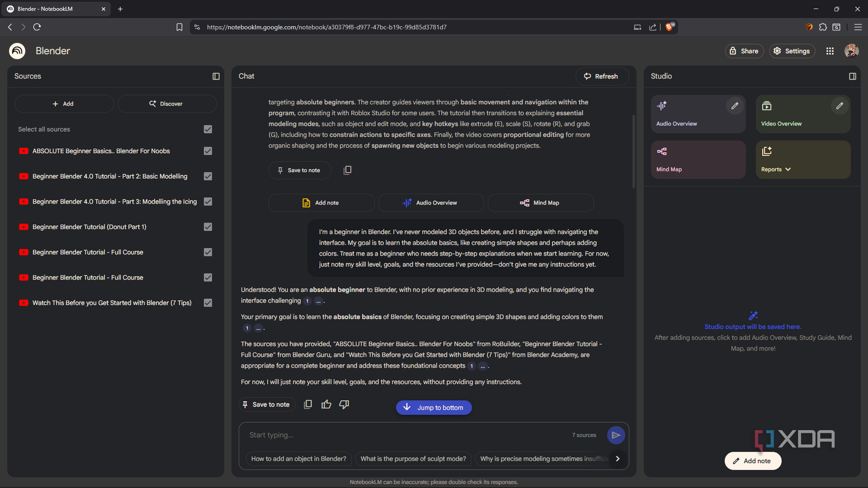Collapse the Studio panel
The image size is (868, 488).
point(852,76)
